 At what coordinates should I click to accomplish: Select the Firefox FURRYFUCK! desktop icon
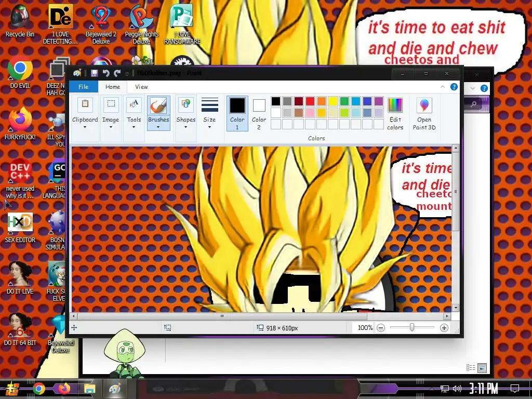pos(20,124)
